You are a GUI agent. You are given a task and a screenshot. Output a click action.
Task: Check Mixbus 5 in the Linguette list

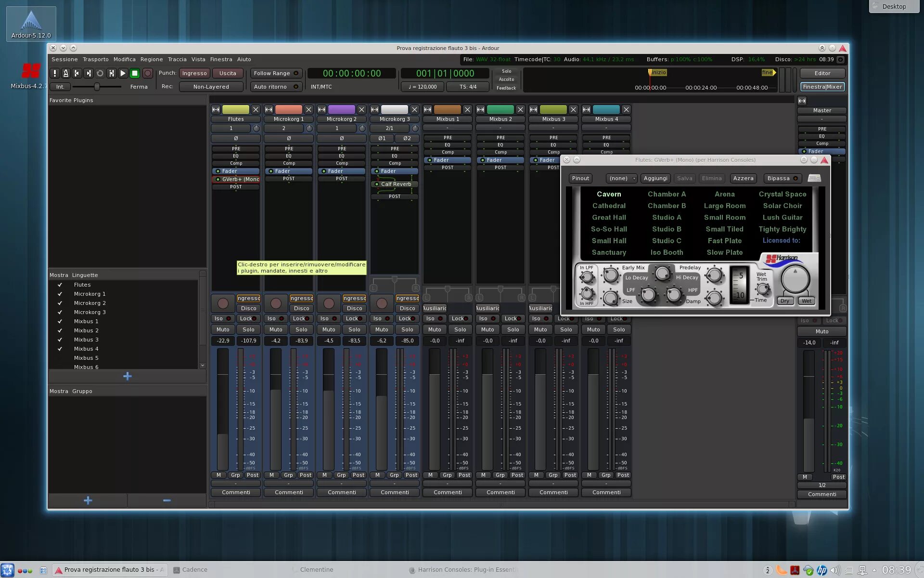[x=60, y=358]
